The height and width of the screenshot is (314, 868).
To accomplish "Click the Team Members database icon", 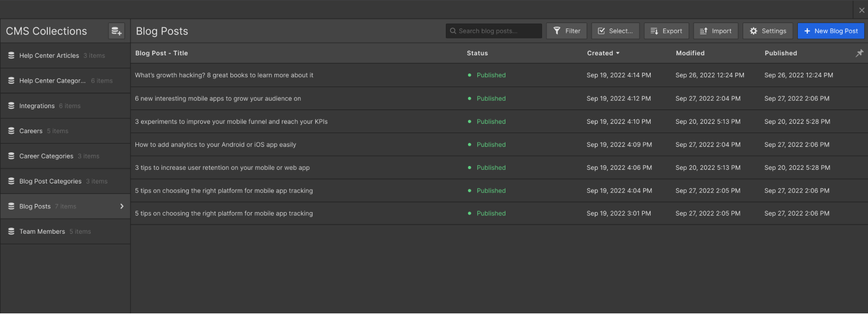I will coord(11,231).
